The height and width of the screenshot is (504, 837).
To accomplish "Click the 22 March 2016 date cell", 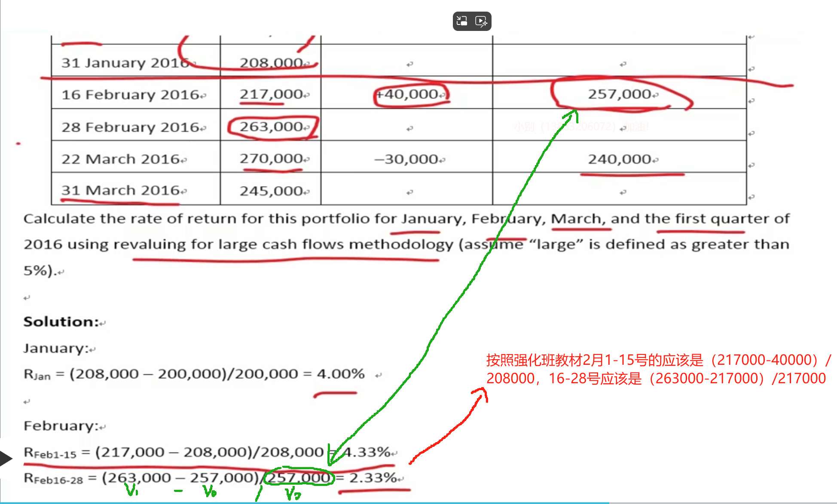I will point(120,159).
